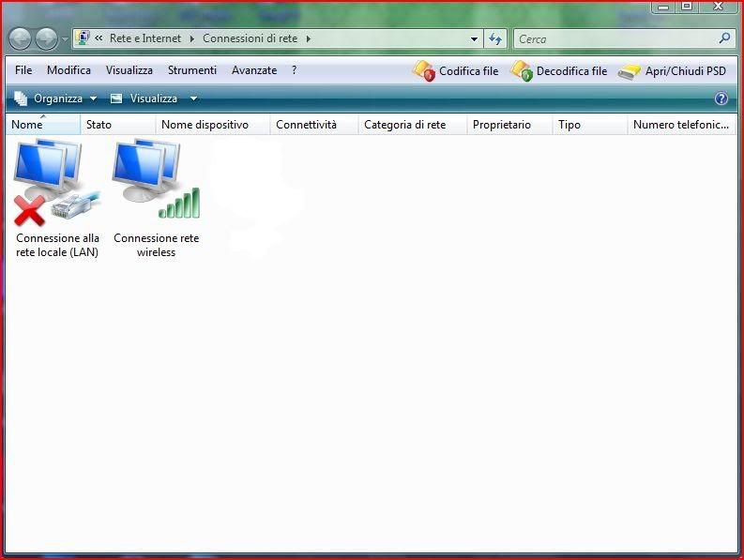Sort by the Proprietario column header
Screen dimensions: 744x560
coord(509,125)
